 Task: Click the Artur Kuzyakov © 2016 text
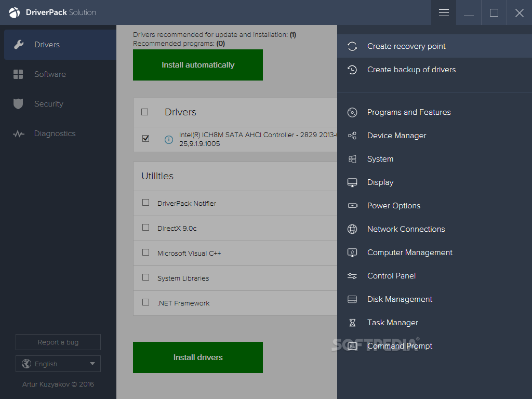[58, 384]
